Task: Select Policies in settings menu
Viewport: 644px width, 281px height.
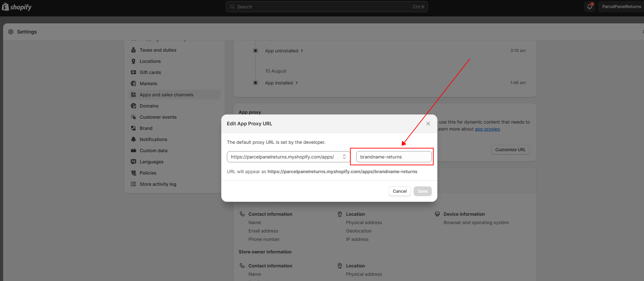Action: (148, 173)
